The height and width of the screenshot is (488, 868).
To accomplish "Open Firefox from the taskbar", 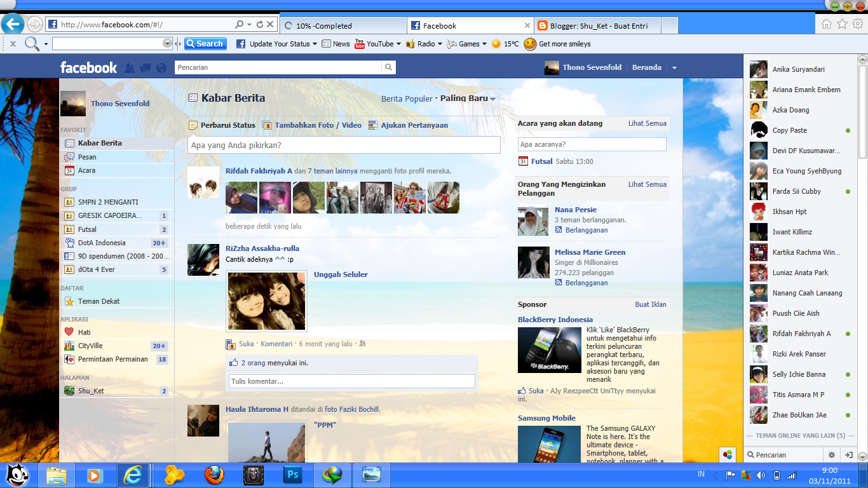I will click(215, 475).
